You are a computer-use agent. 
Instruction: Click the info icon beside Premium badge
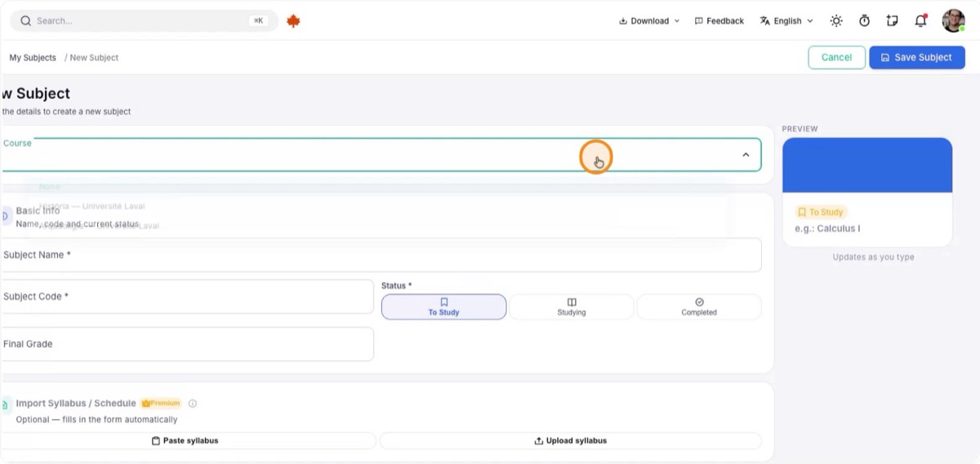pyautogui.click(x=193, y=404)
